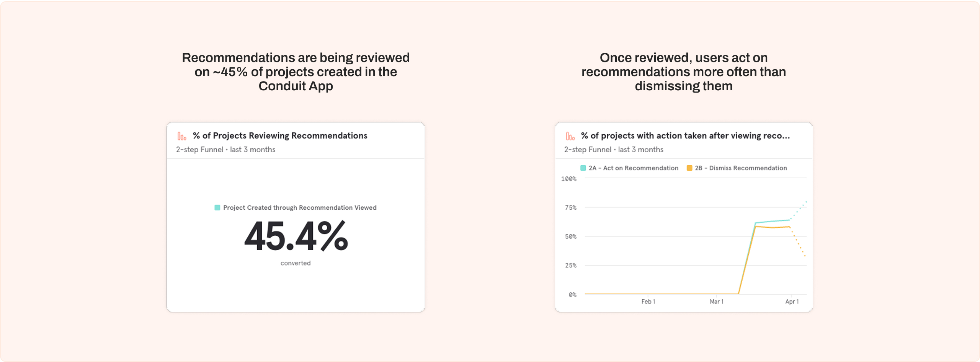Open the '% of Projects Reviewing Recommendations' report title
Screen dimensions: 980x362
(280, 136)
